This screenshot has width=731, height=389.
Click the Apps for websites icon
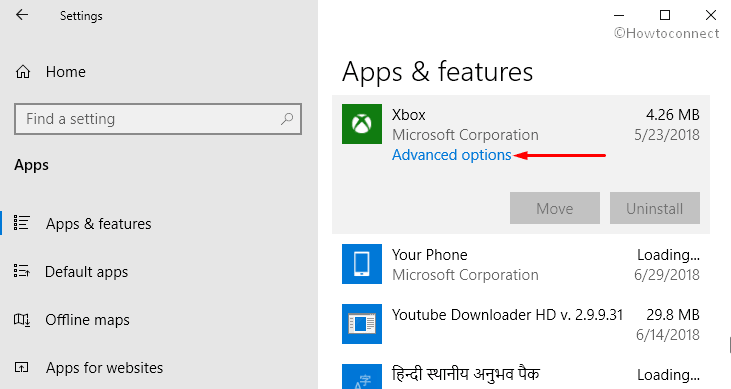point(21,368)
